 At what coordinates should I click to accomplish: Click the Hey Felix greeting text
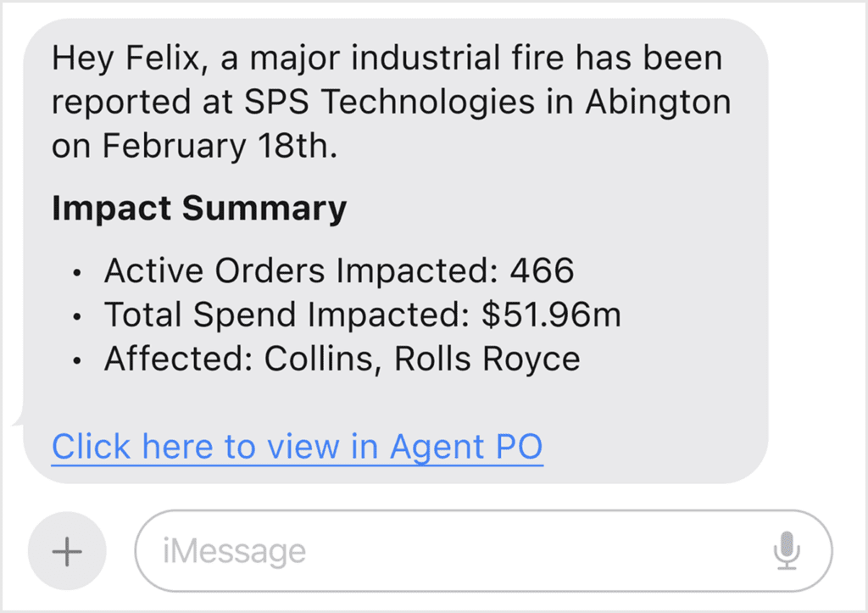[x=132, y=59]
